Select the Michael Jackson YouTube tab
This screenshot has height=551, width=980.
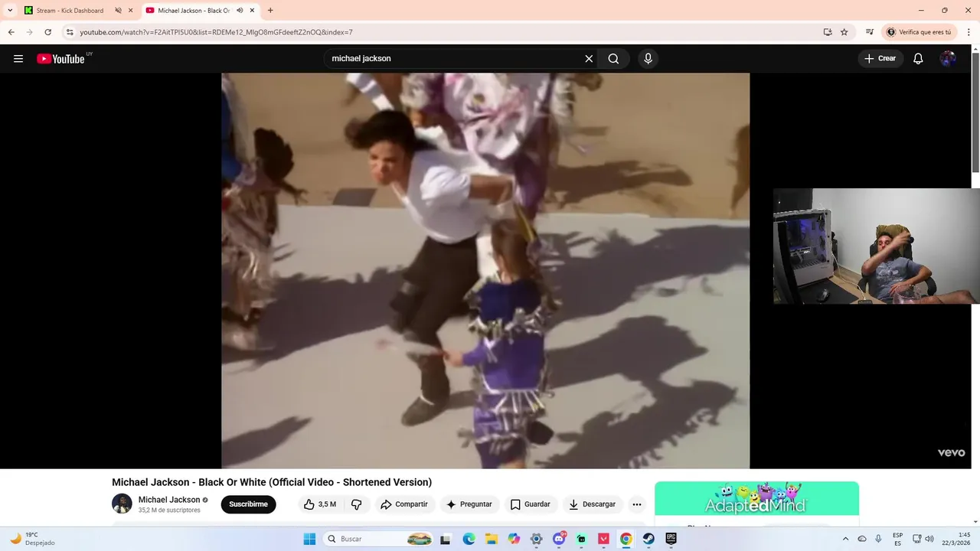tap(194, 11)
